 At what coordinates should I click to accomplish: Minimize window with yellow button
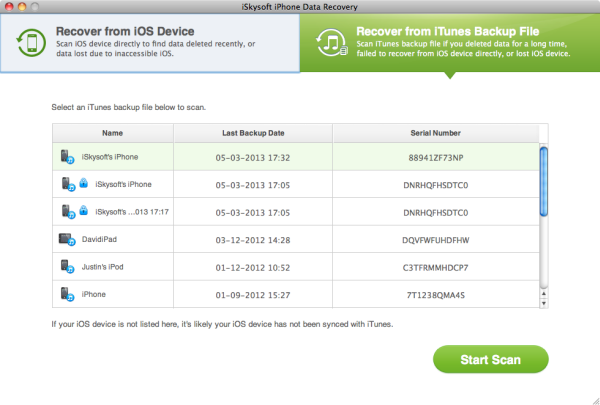pos(22,7)
